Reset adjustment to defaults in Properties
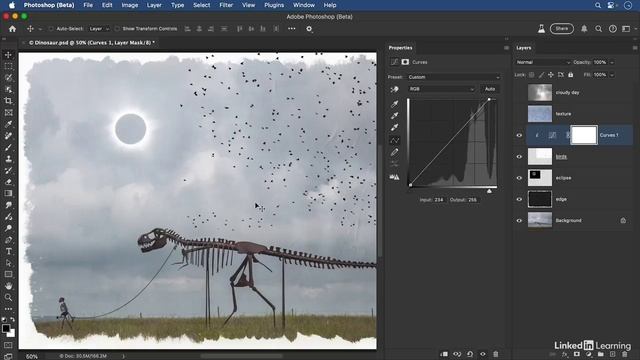This screenshot has height=360, width=640. pos(470,354)
